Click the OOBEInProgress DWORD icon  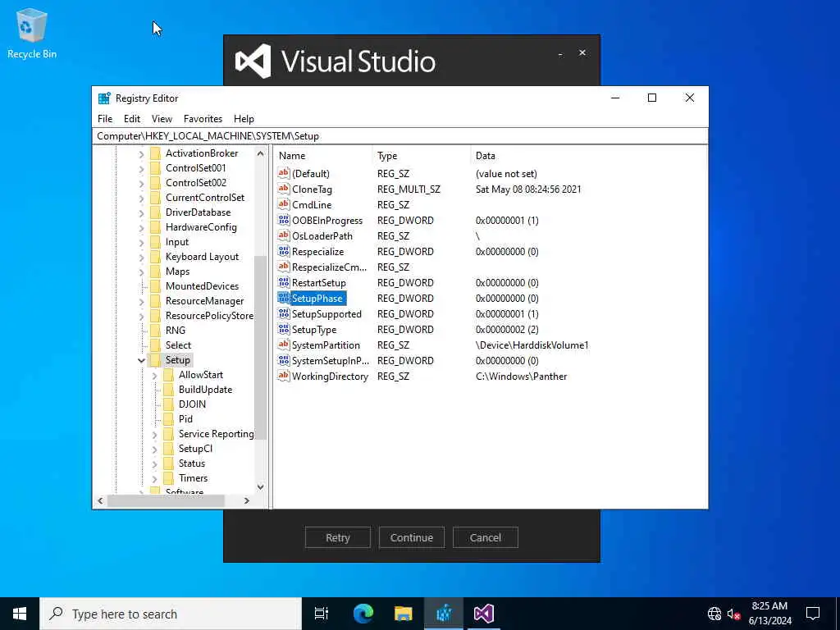click(x=283, y=220)
